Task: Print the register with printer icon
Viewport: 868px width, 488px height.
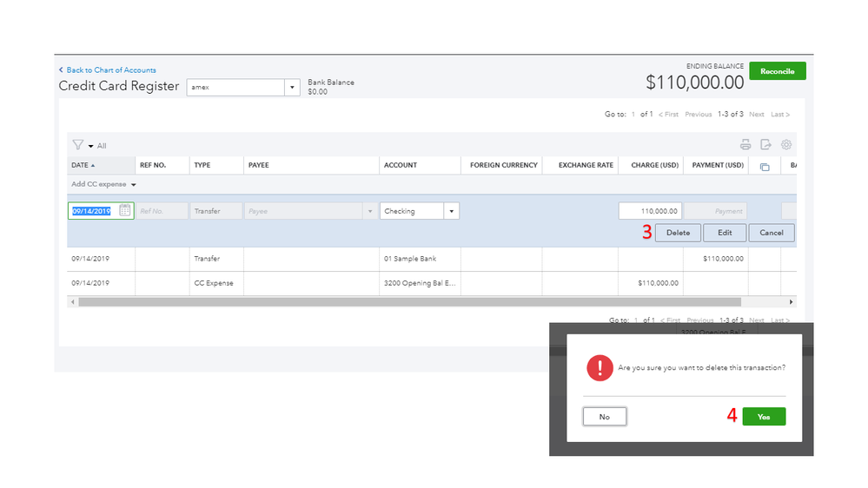Action: click(x=745, y=145)
